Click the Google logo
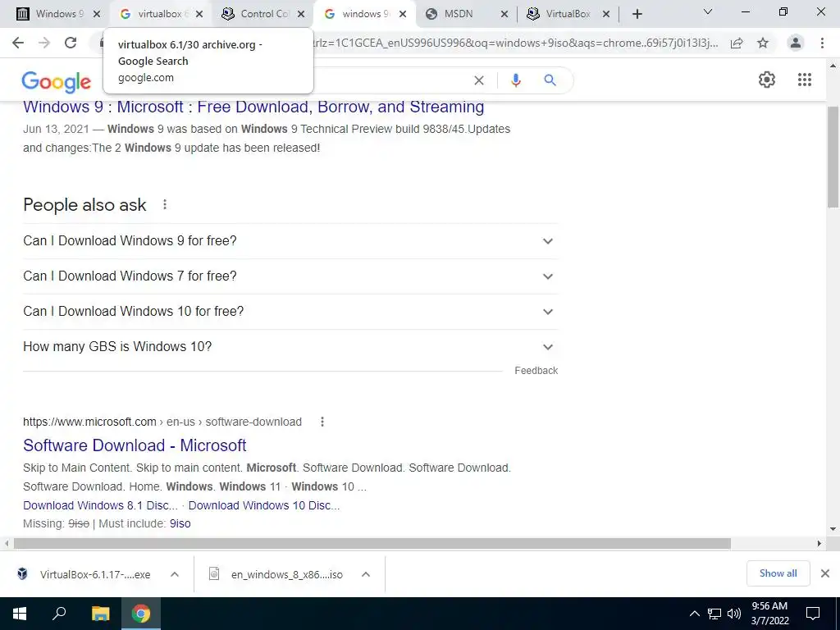Viewport: 840px width, 630px height. click(57, 81)
